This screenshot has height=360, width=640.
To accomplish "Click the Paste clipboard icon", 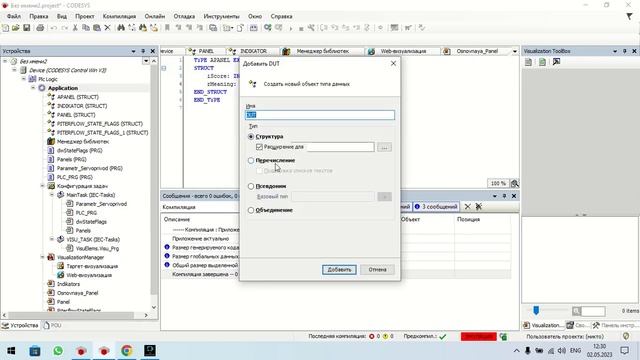I will pyautogui.click(x=97, y=28).
